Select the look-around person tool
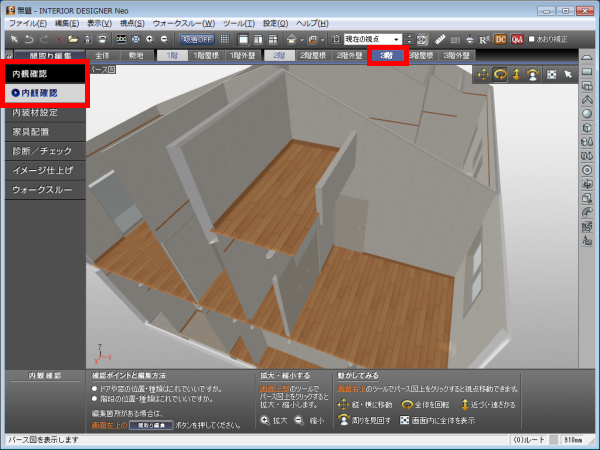 point(534,74)
